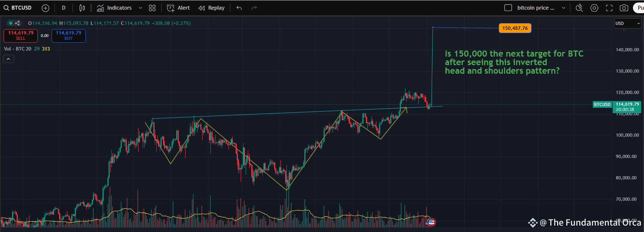Open the bitcoin price layout name menu
The height and width of the screenshot is (232, 644).
536,8
